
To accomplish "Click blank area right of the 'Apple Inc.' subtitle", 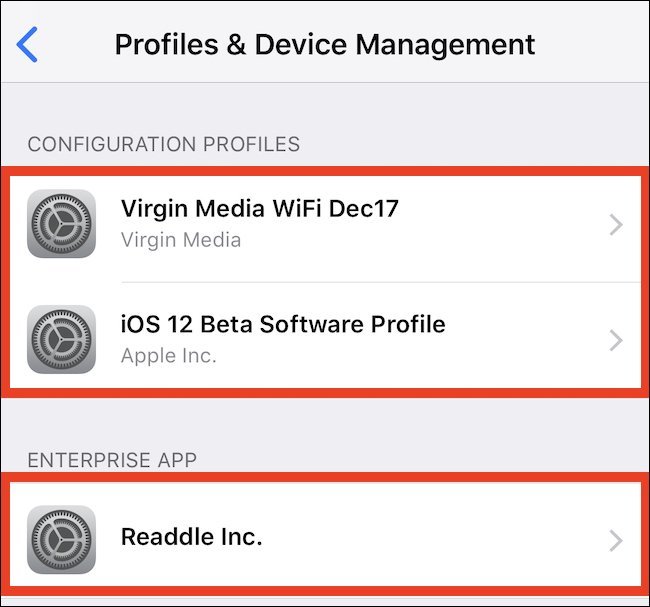I will click(x=400, y=357).
